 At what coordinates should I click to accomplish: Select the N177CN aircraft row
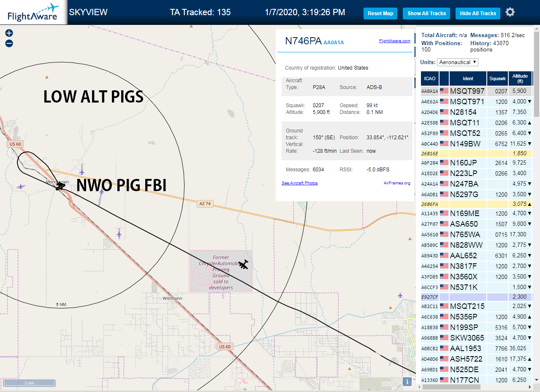[x=476, y=380]
